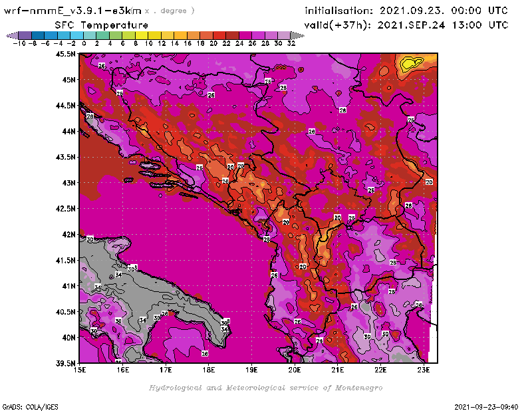This screenshot has width=532, height=411.
Task: Click the green legend swatch between 2 and 4
Action: point(102,35)
